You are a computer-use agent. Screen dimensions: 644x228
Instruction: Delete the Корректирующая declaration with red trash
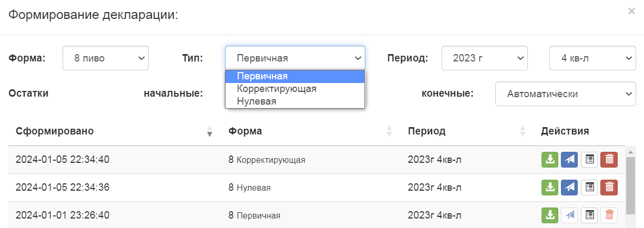pyautogui.click(x=609, y=159)
